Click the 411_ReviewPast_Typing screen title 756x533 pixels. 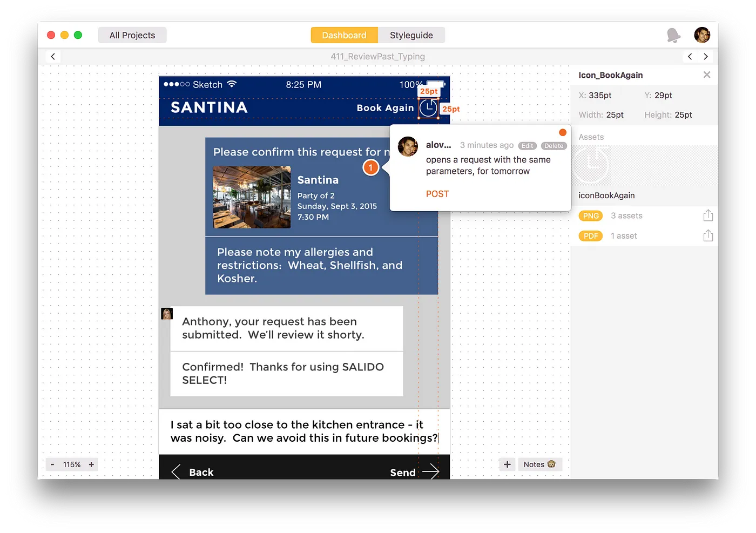click(x=378, y=56)
